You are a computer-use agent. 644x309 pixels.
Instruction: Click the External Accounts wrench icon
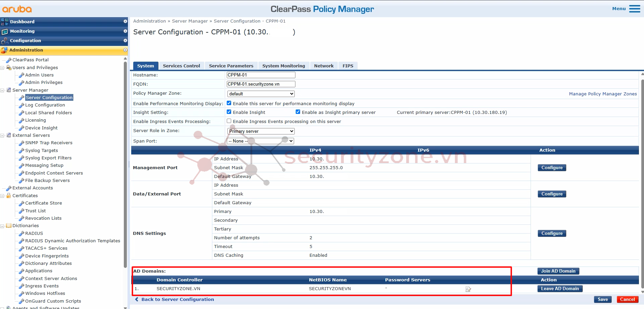[9, 188]
